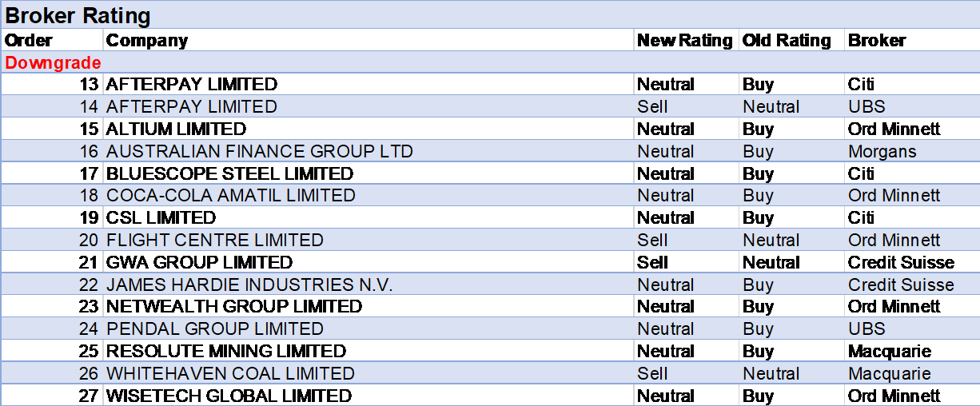Viewport: 980px width, 406px height.
Task: Click the Buy old rating for Pendal Group
Action: (758, 329)
